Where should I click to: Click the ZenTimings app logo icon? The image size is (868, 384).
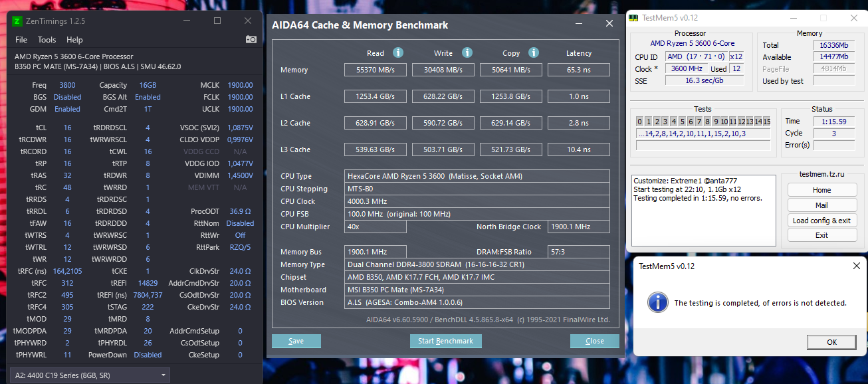(17, 21)
